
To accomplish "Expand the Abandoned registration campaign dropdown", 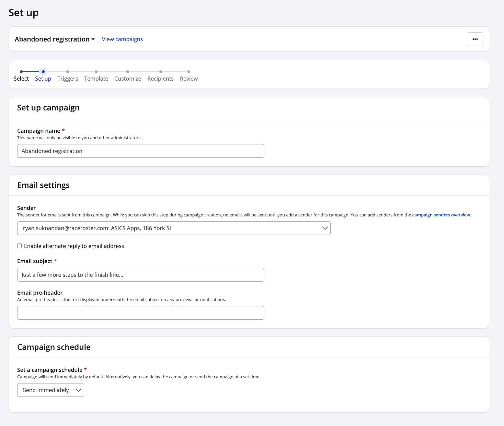I will 55,39.
